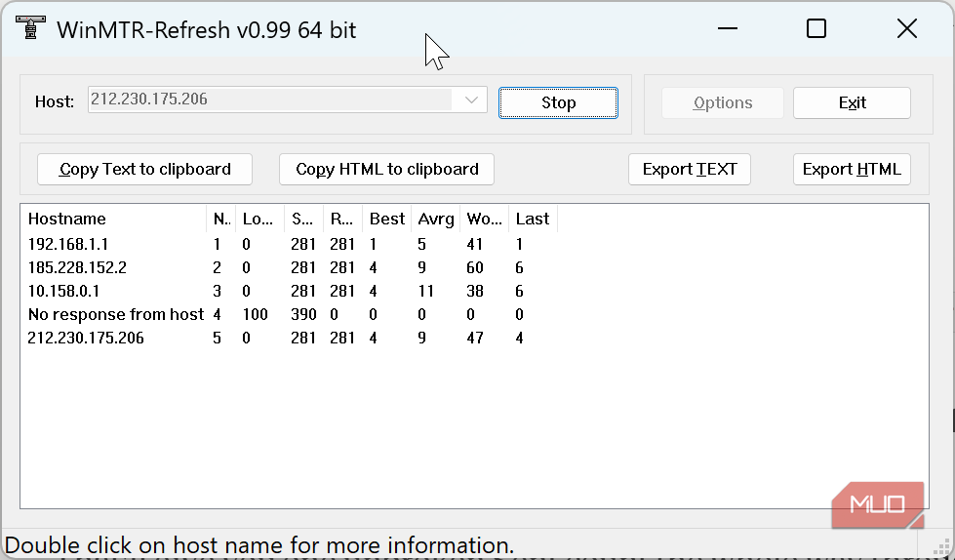Stop the running trace
Viewport: 955px width, 560px height.
pos(558,103)
